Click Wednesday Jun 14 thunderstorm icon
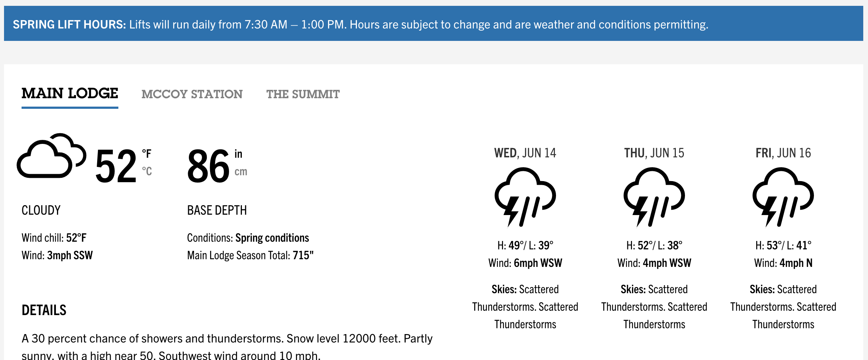The image size is (868, 360). pyautogui.click(x=525, y=197)
